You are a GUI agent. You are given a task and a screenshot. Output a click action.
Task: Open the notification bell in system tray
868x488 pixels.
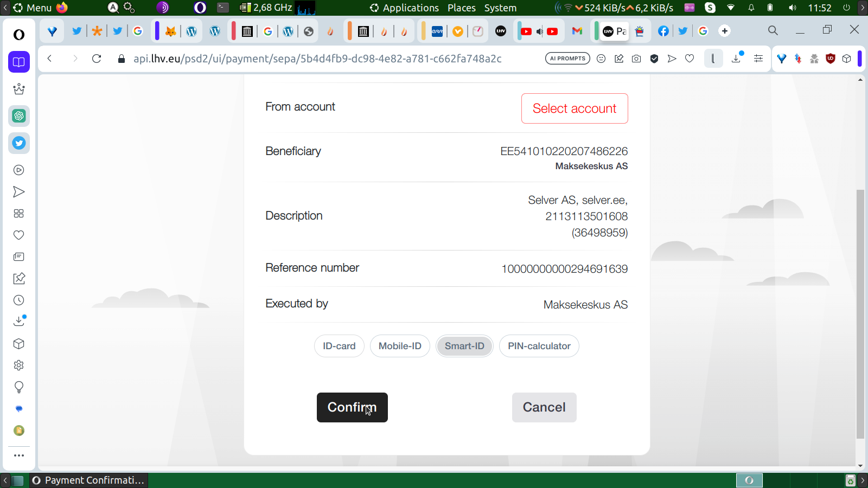coord(751,8)
